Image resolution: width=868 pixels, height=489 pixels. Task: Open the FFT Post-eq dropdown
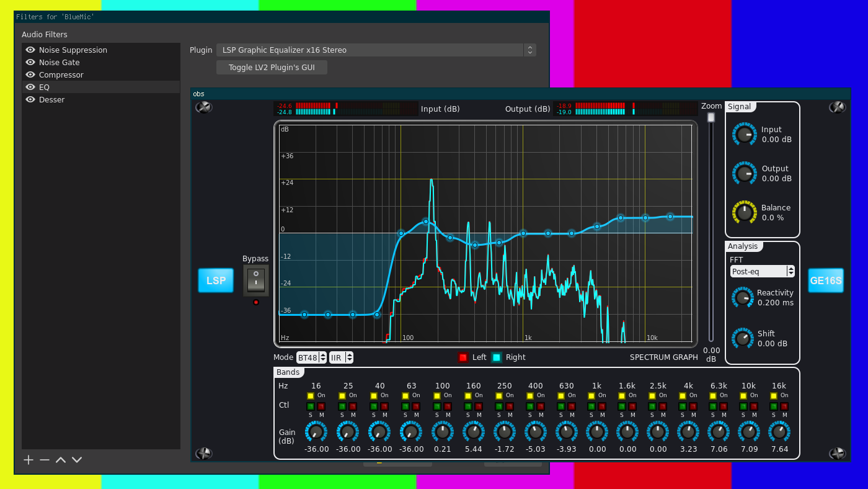[763, 271]
